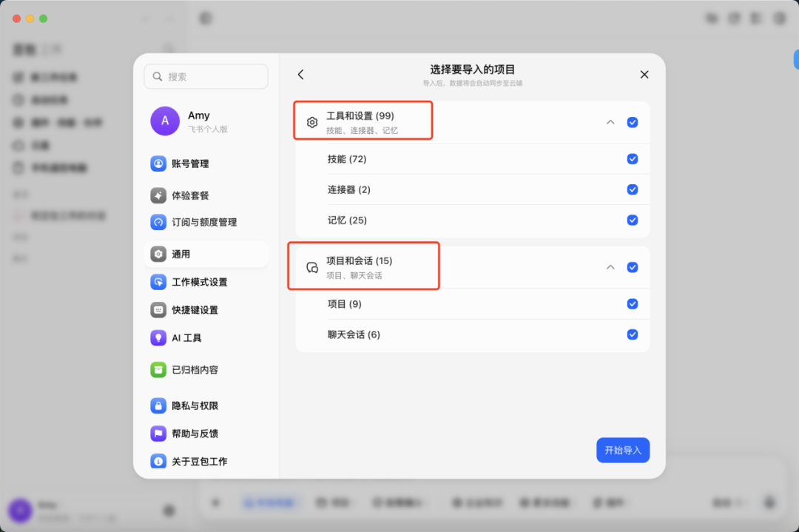Uncheck the 技能 (72) checkbox
Viewport: 799px width, 532px height.
(633, 159)
